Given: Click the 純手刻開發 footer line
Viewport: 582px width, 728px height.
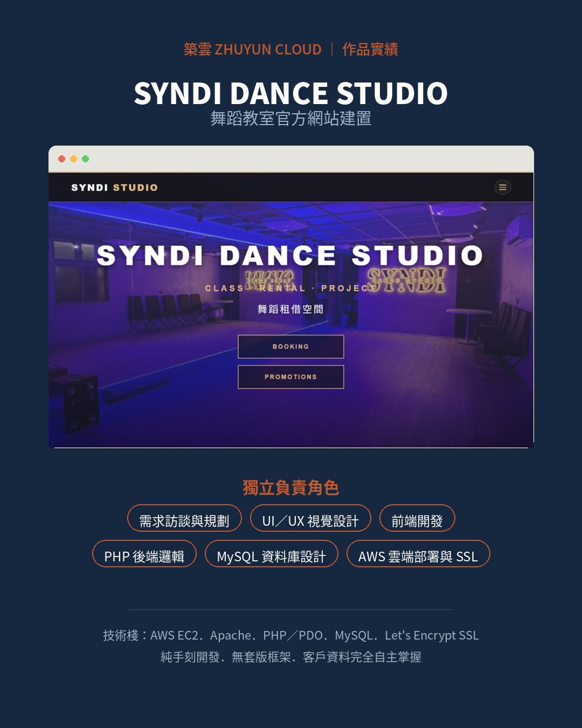Looking at the screenshot, I should tap(291, 657).
